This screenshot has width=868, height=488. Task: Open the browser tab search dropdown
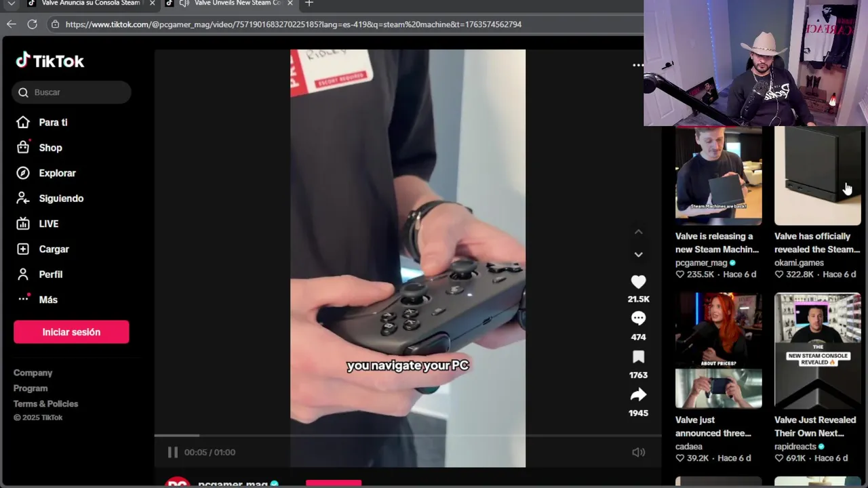point(11,3)
